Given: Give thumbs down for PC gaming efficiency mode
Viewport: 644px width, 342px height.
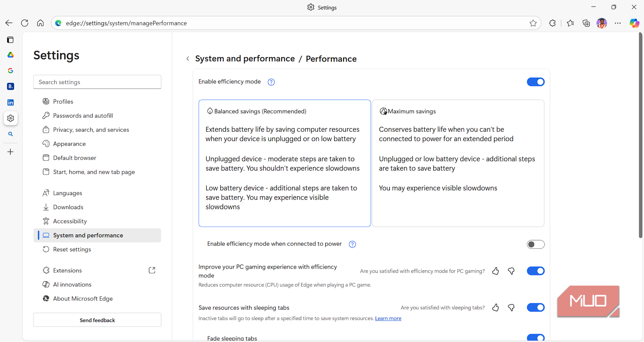Looking at the screenshot, I should 511,271.
